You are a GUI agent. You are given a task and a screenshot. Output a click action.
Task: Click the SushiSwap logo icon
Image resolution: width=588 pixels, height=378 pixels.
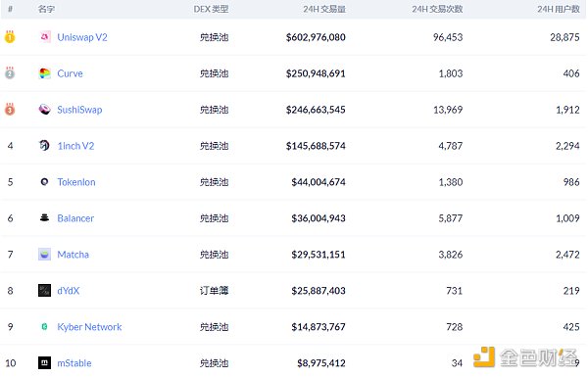point(45,110)
